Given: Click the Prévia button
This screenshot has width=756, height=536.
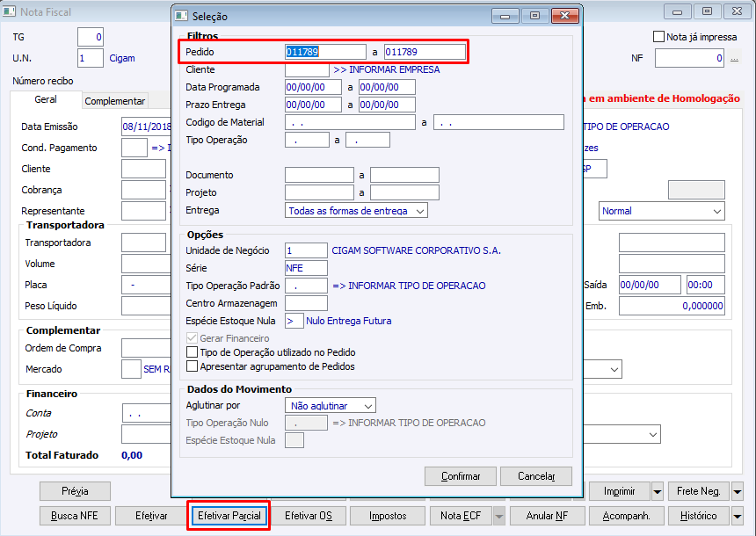Looking at the screenshot, I should [75, 491].
